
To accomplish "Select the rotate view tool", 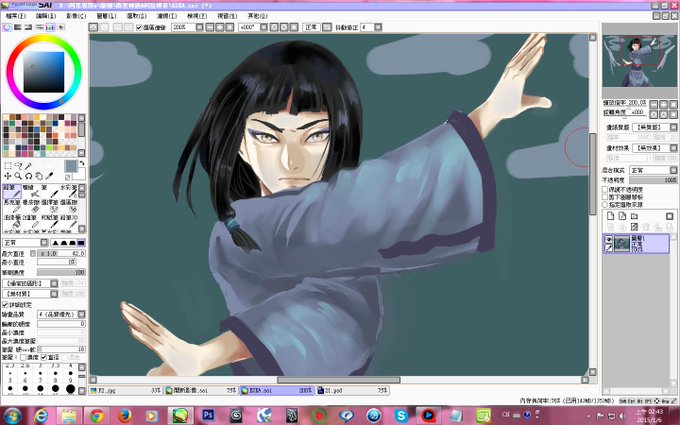I will coord(29,176).
